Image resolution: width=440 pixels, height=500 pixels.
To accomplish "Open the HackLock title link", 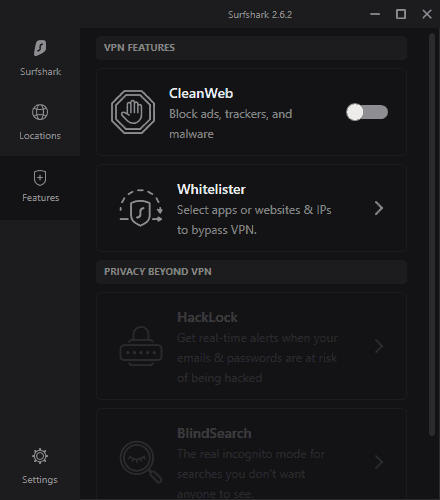I will 207,317.
